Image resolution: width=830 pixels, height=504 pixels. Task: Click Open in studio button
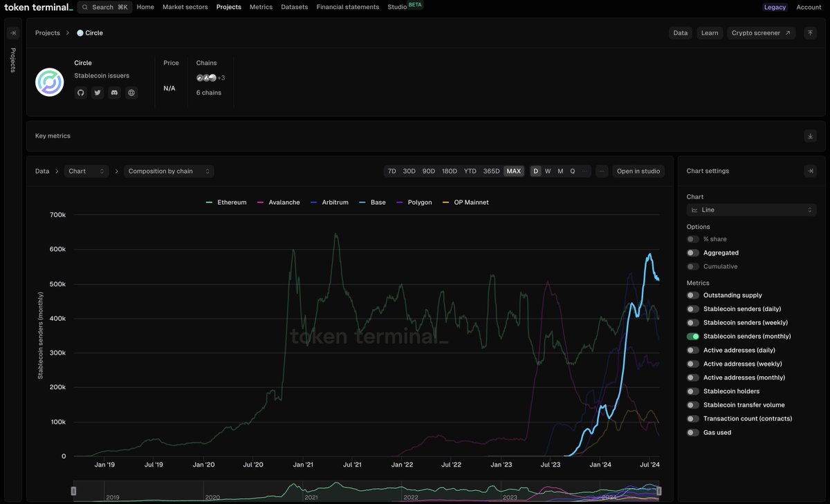coord(638,171)
